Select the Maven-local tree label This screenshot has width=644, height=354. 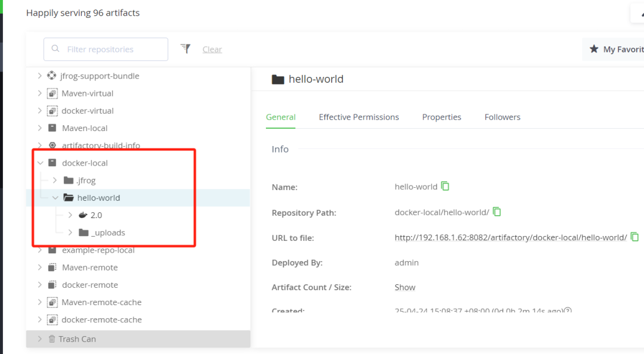(85, 128)
